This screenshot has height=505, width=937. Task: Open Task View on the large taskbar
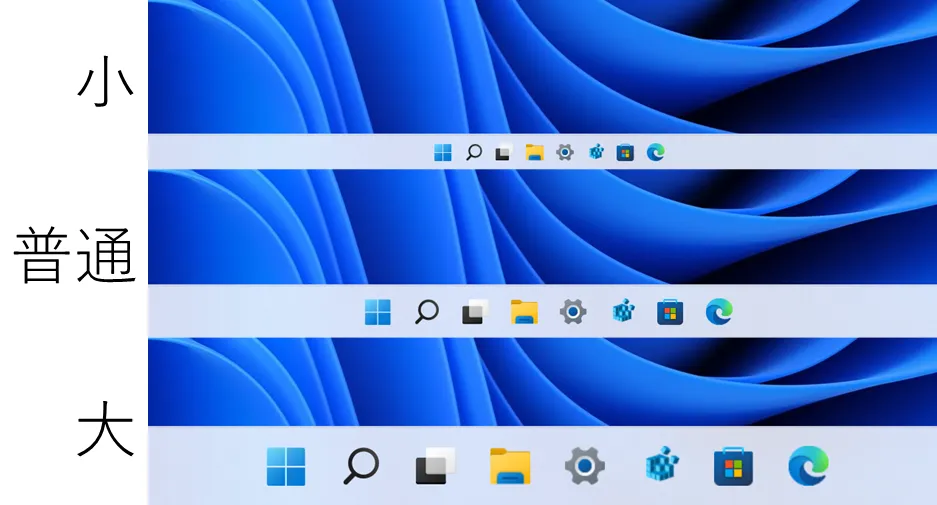coord(436,465)
